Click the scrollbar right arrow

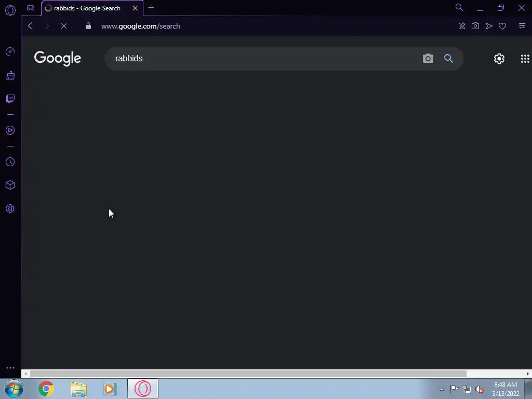pos(528,374)
